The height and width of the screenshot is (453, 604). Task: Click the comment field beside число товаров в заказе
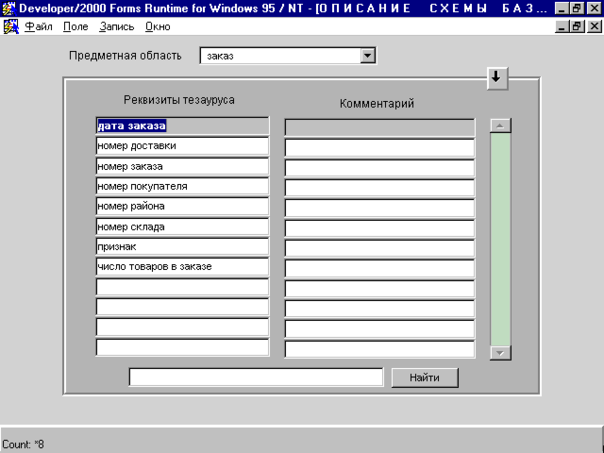pos(380,269)
